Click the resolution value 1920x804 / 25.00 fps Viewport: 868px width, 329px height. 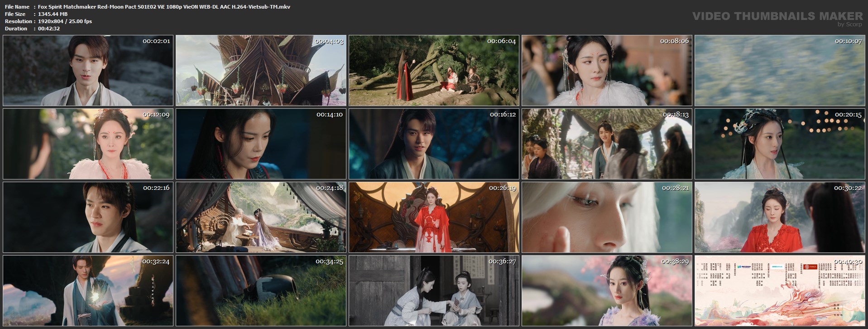(x=65, y=21)
